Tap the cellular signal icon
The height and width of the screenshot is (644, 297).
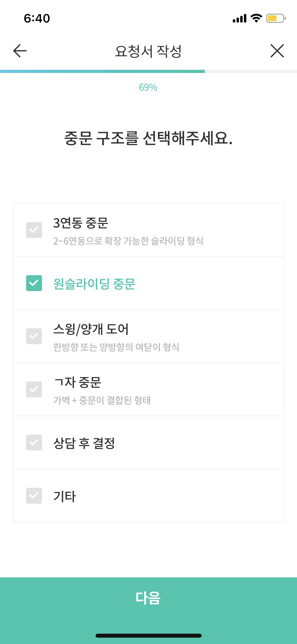(x=239, y=19)
